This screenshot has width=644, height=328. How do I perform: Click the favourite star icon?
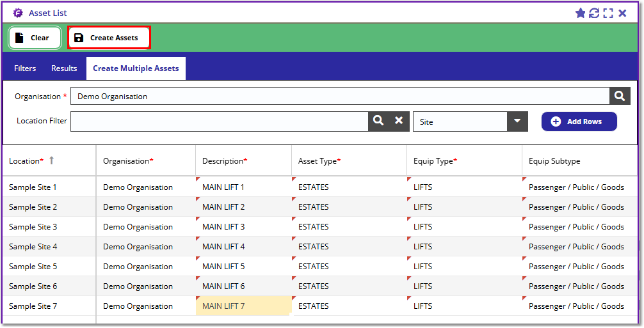tap(580, 13)
